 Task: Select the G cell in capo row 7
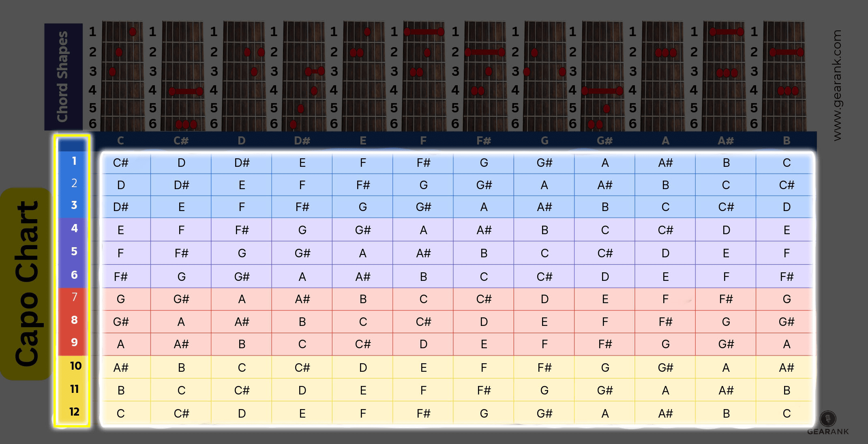(x=120, y=299)
